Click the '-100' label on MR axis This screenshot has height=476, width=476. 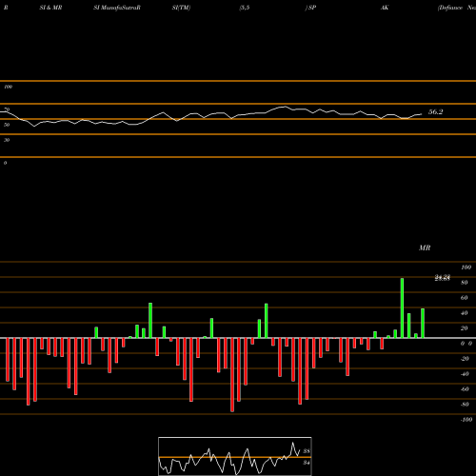pos(466,420)
